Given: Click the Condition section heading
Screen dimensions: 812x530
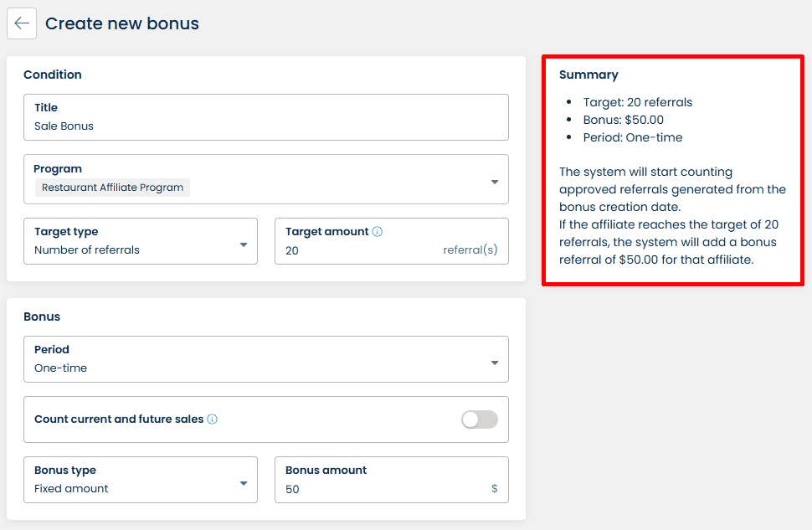Looking at the screenshot, I should 53,75.
